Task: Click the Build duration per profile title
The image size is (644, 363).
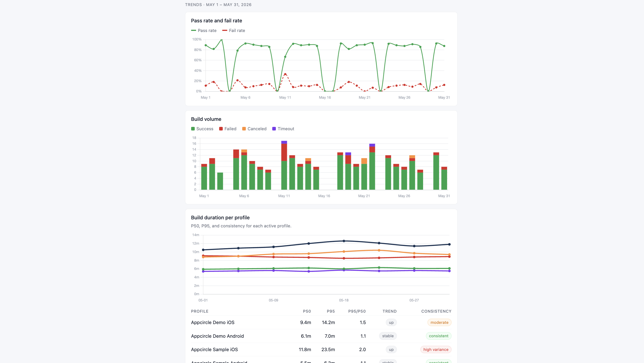Action: [x=220, y=218]
